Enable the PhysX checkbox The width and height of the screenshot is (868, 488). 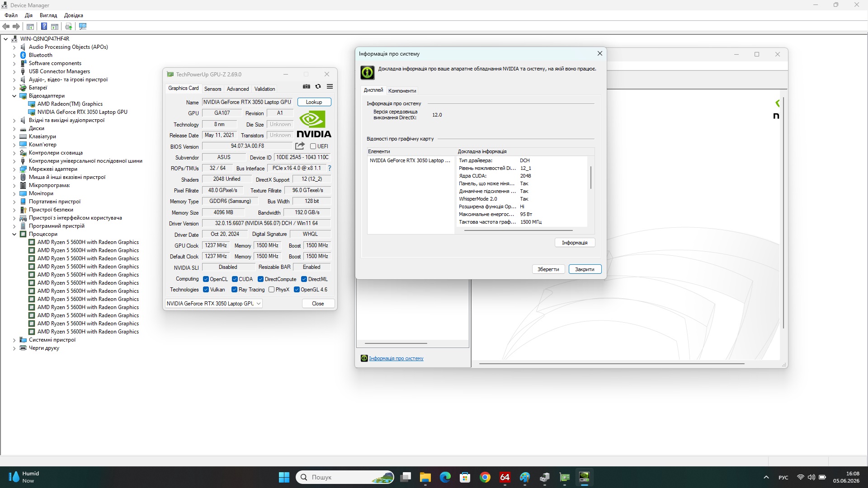(x=271, y=290)
